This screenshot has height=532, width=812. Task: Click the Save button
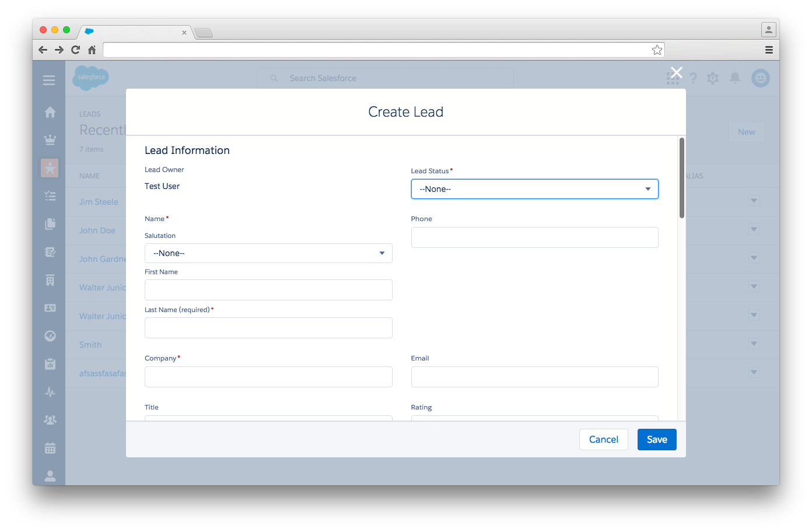(x=657, y=440)
